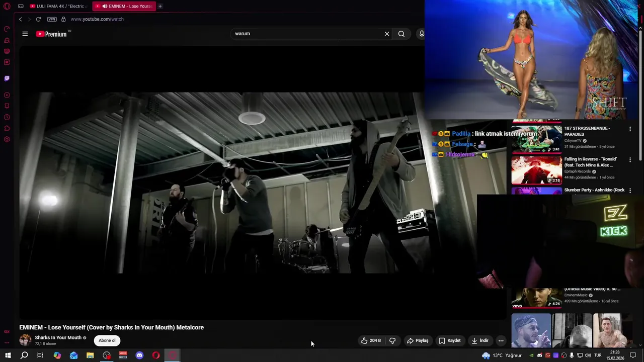Select the EMINEM - Lose Yourself tab
Image resolution: width=644 pixels, height=362 pixels.
(124, 6)
